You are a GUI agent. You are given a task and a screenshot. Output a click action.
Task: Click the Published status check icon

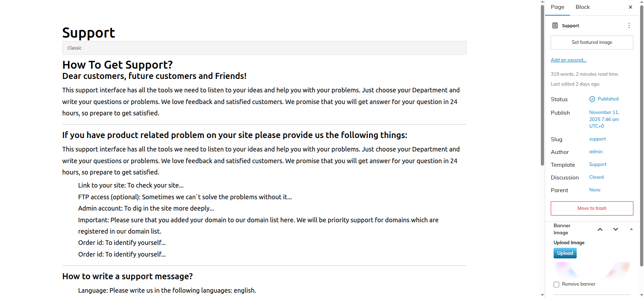pyautogui.click(x=592, y=99)
